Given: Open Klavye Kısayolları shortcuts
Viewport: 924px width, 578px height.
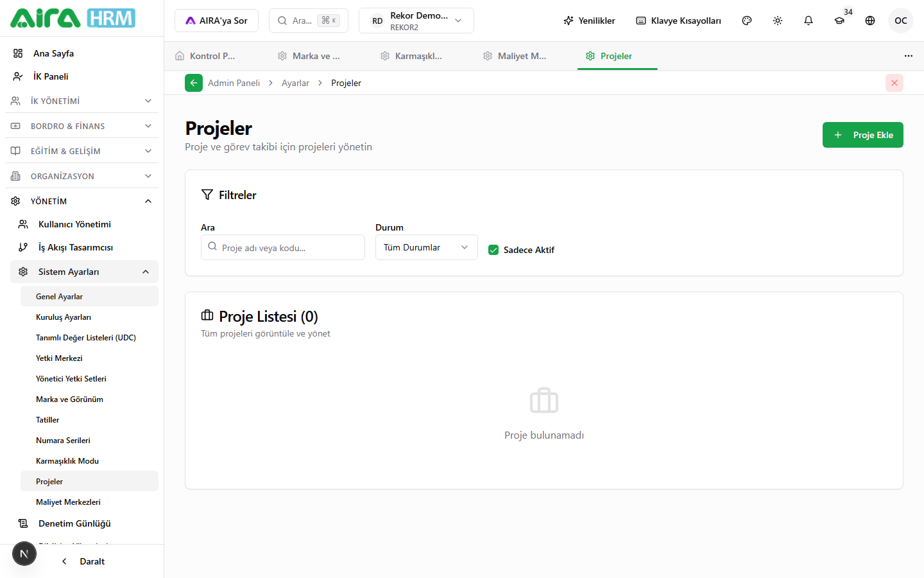Looking at the screenshot, I should point(678,21).
